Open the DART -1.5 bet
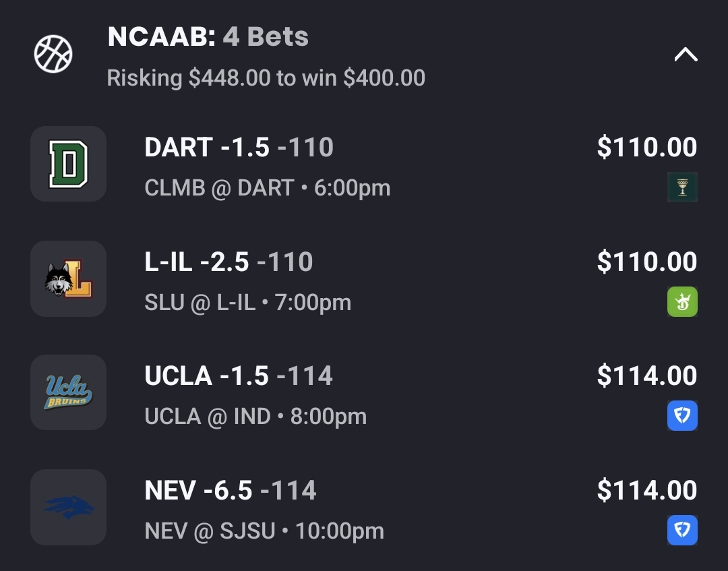Image resolution: width=728 pixels, height=571 pixels. 239,148
